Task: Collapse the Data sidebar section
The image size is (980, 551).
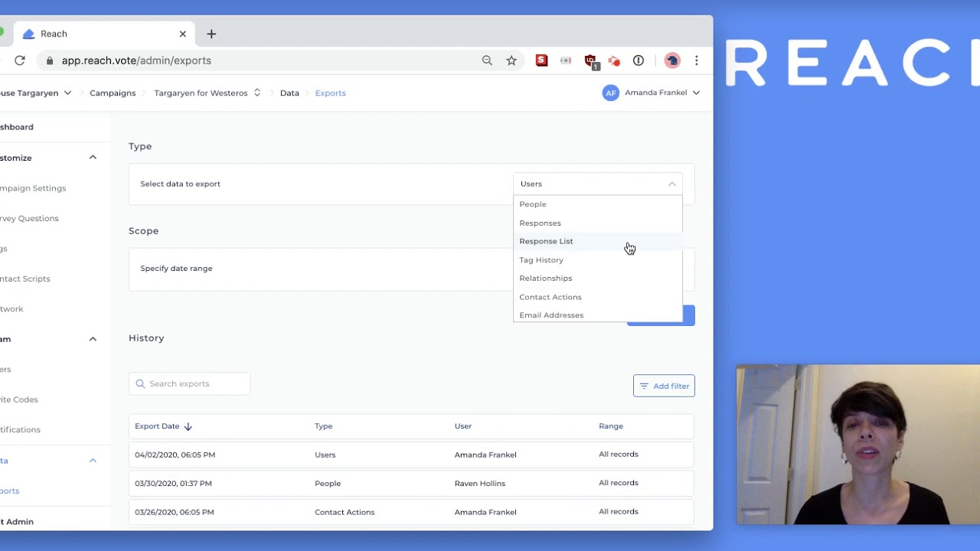Action: tap(93, 461)
